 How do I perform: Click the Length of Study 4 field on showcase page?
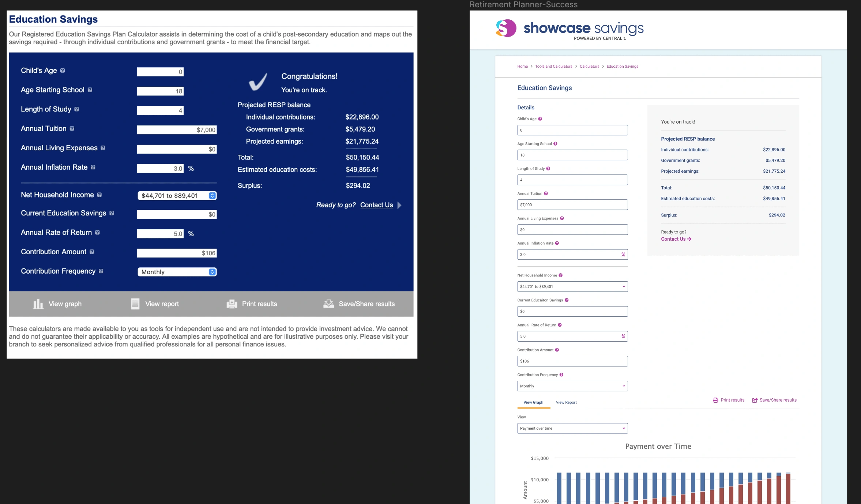pos(572,180)
